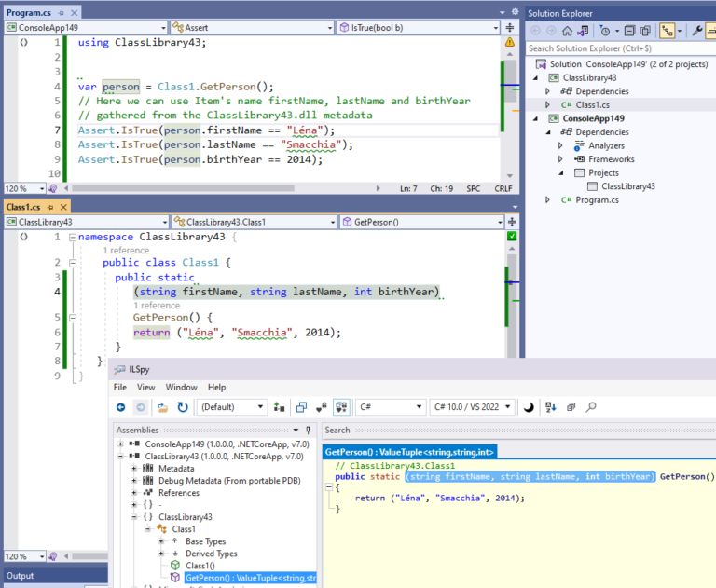Click ILSpy Search magnifier icon
716x588 pixels.
(591, 407)
